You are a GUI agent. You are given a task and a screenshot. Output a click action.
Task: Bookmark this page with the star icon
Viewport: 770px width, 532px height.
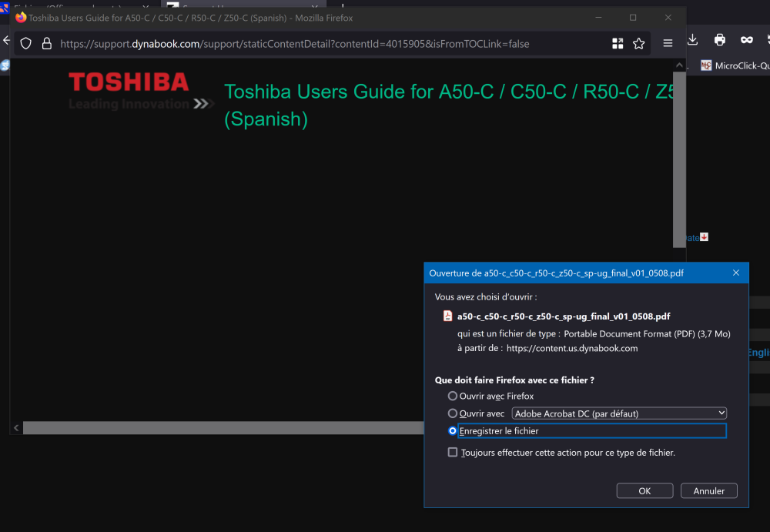pos(638,44)
